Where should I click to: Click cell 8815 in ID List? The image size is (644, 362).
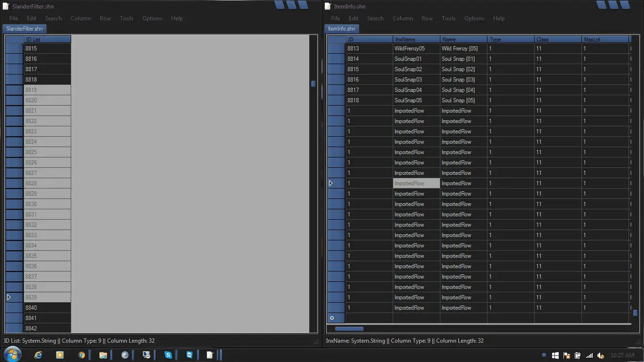(47, 49)
